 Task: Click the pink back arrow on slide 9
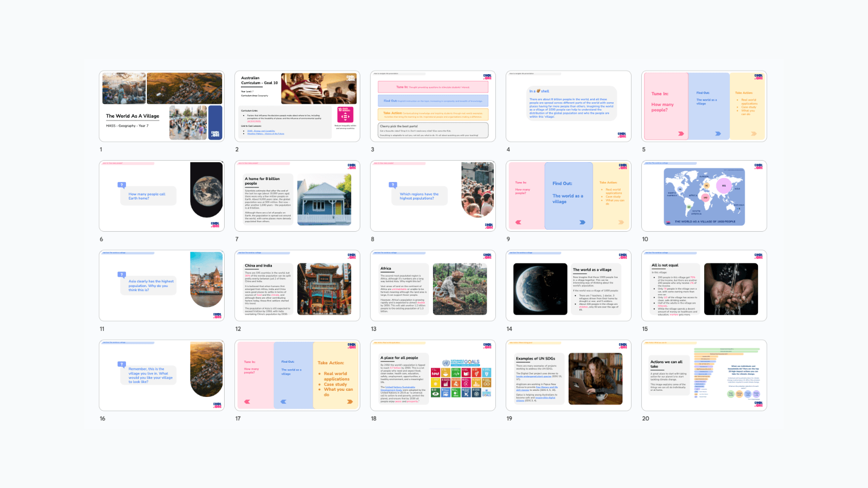tap(518, 223)
